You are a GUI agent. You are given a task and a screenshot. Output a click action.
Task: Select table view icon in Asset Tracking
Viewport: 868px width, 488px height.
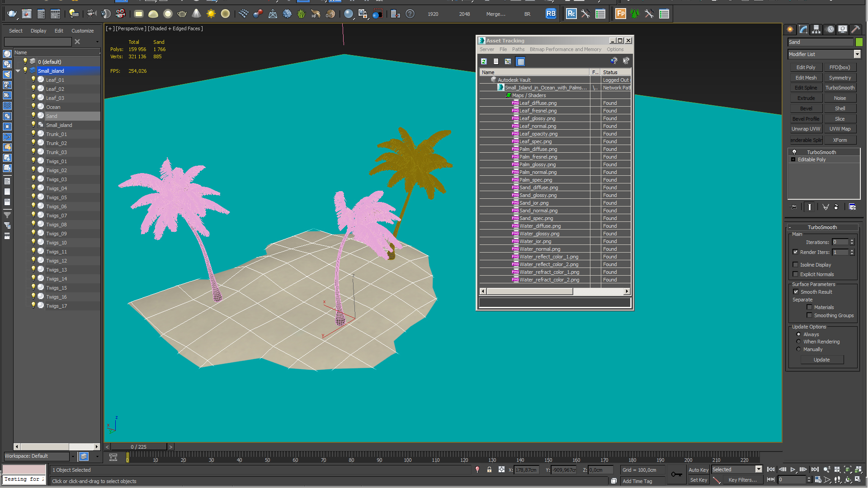click(x=521, y=61)
